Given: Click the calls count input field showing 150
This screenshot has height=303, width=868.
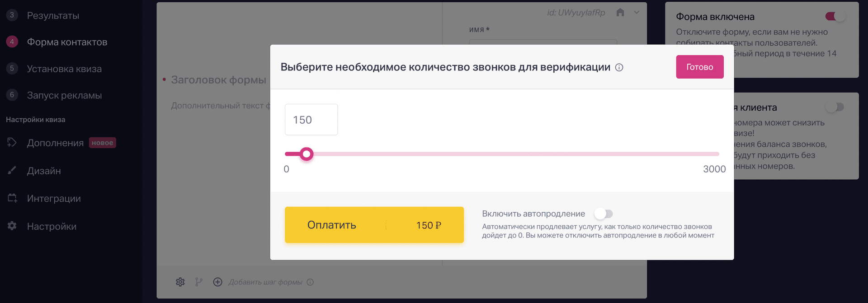Looking at the screenshot, I should point(311,120).
